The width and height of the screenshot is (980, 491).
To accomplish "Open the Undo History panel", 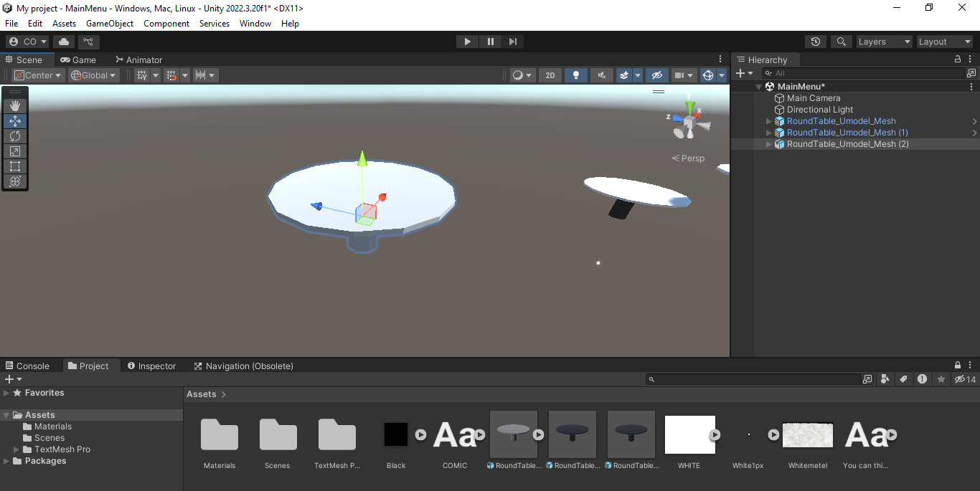I will click(x=815, y=41).
